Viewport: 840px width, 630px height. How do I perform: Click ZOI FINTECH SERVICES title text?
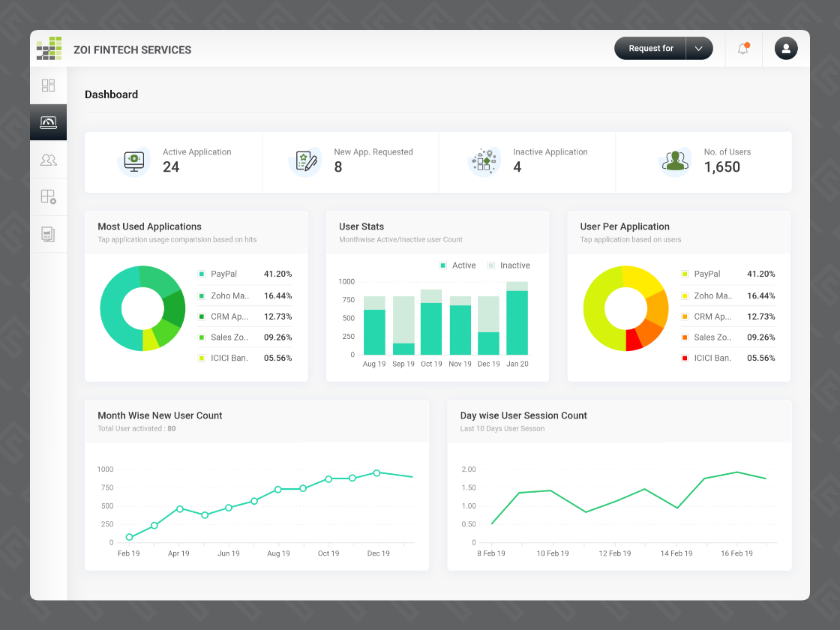pos(132,49)
